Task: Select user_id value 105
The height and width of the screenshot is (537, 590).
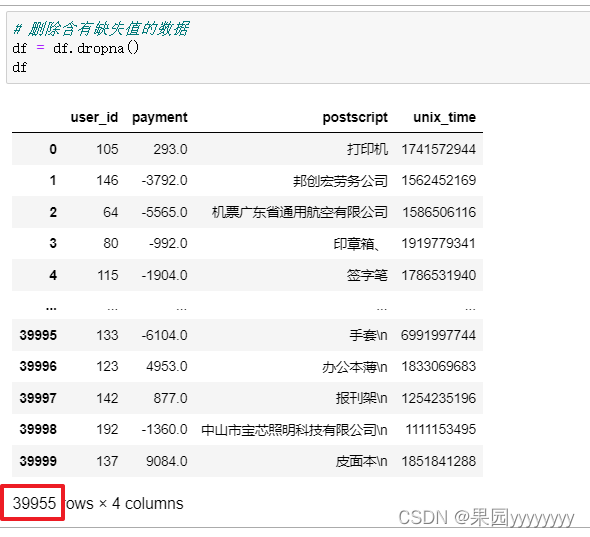Action: coord(107,149)
